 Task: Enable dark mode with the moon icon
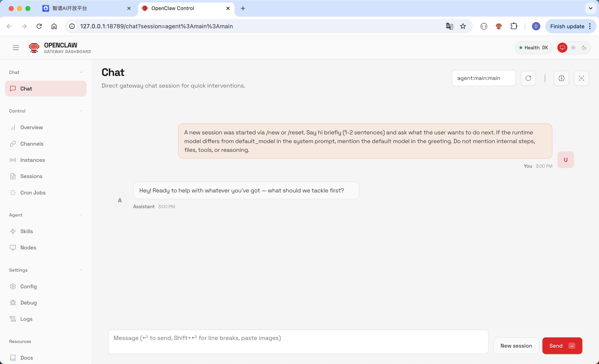(584, 47)
